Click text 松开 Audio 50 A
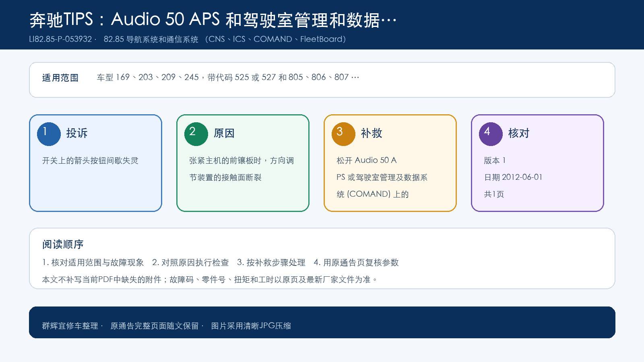 pyautogui.click(x=367, y=160)
